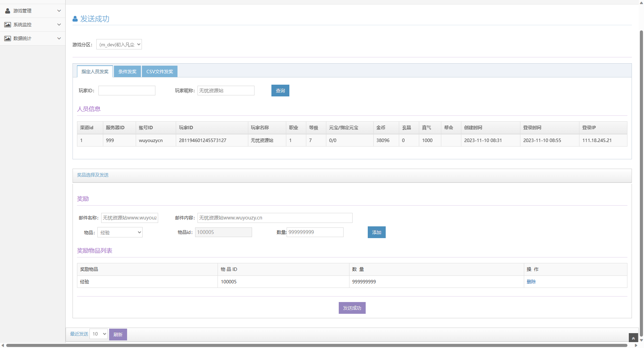Open 系统监控 sidebar menu

point(33,25)
